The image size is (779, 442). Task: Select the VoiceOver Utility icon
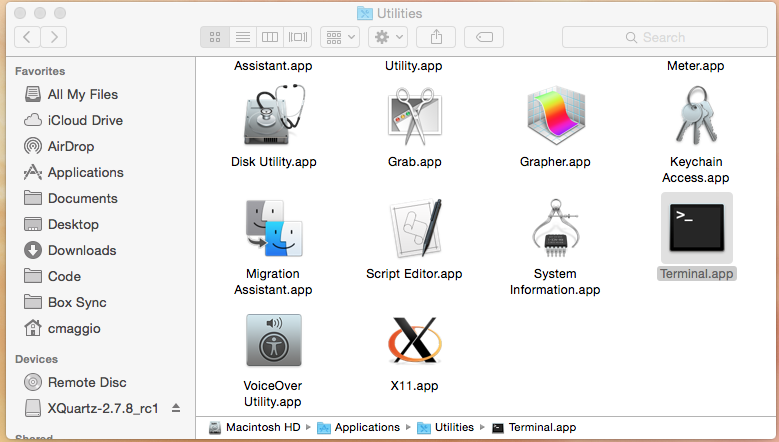coord(274,340)
